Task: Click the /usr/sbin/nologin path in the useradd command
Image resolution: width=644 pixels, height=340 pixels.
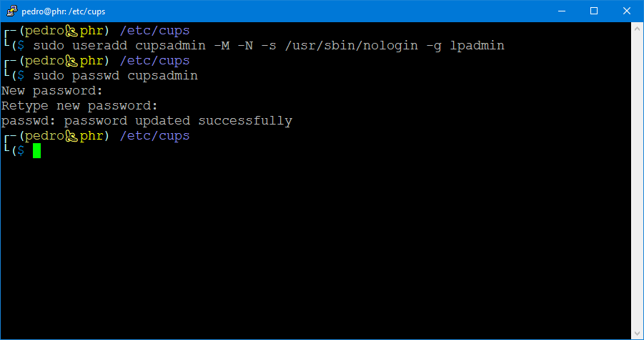Action: [332, 46]
